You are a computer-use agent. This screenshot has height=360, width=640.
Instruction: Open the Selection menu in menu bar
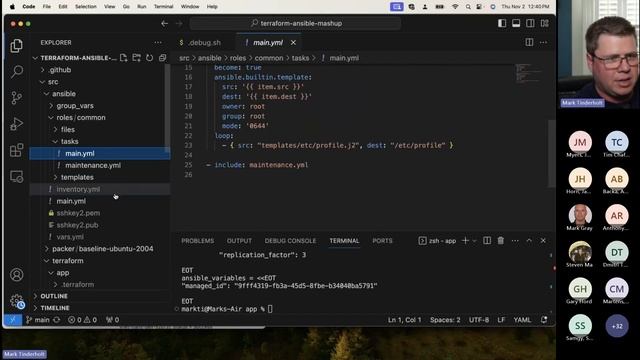[86, 7]
